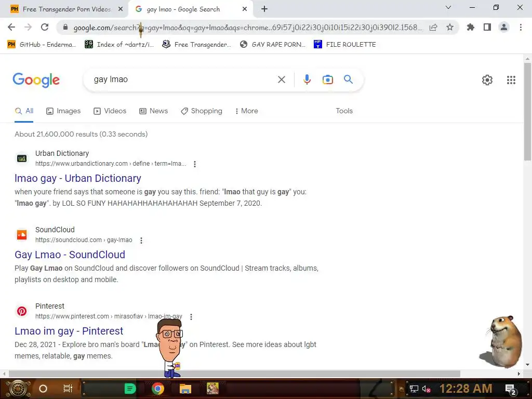Click 'About 21,600,000 results' text
Screen dimensions: 532x399
click(56, 134)
